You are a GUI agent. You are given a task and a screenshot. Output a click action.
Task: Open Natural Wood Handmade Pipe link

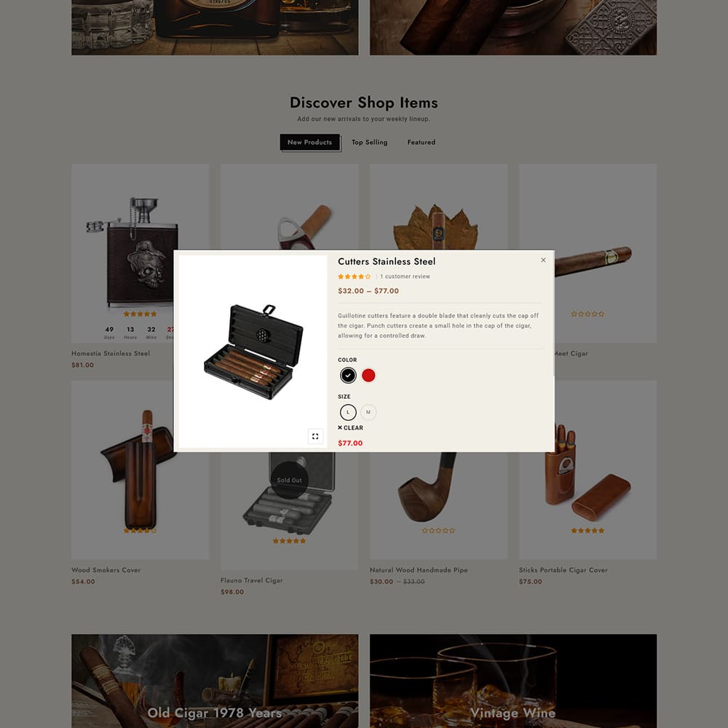[419, 570]
